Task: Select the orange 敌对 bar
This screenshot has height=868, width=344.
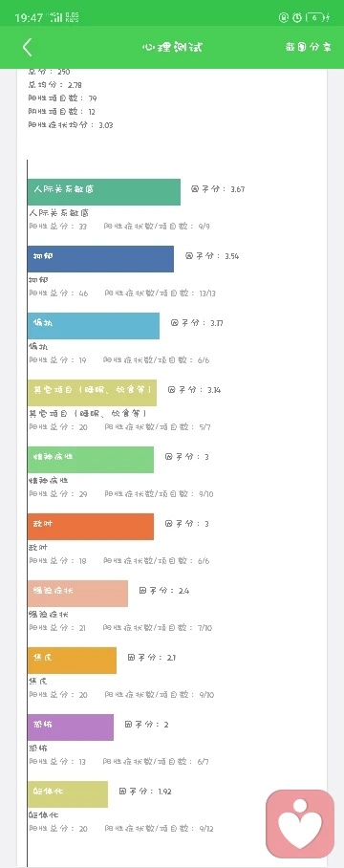Action: [91, 527]
